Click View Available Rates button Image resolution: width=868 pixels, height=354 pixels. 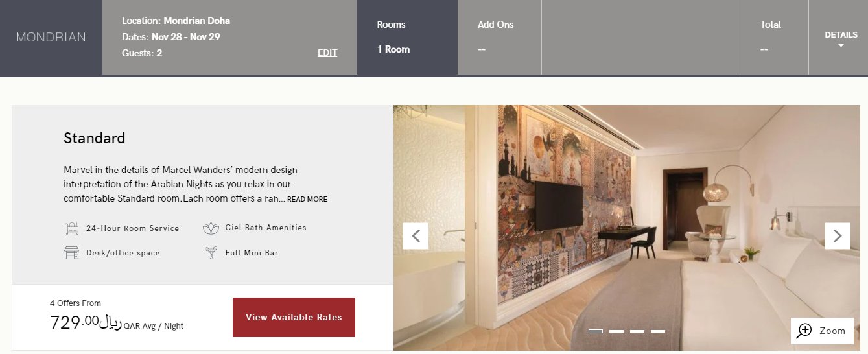[x=294, y=318]
